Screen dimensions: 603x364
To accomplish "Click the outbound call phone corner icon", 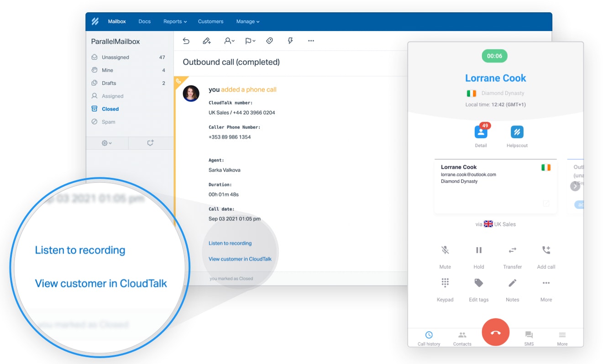I will pyautogui.click(x=179, y=81).
